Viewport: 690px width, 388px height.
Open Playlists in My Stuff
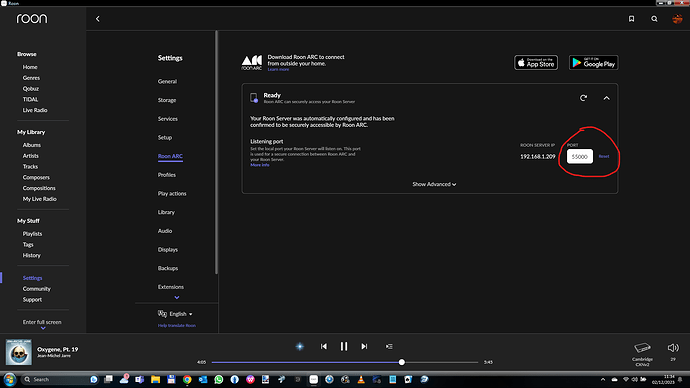[33, 234]
